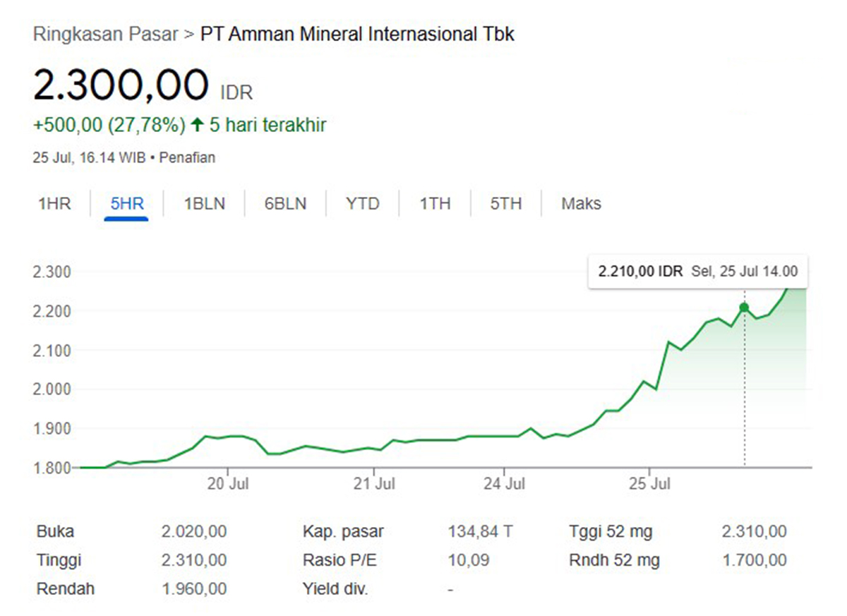Click the IDR currency label beside price

tap(236, 92)
